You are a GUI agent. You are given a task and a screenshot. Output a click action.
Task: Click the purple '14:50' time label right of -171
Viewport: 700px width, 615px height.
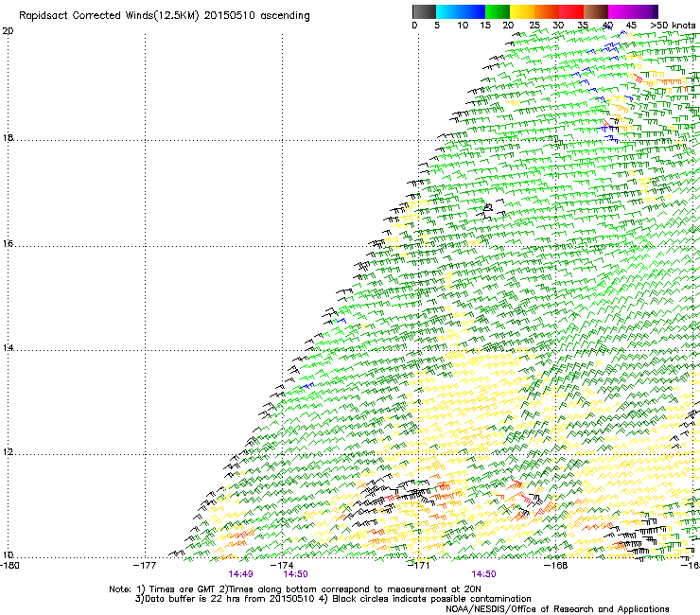(x=484, y=574)
